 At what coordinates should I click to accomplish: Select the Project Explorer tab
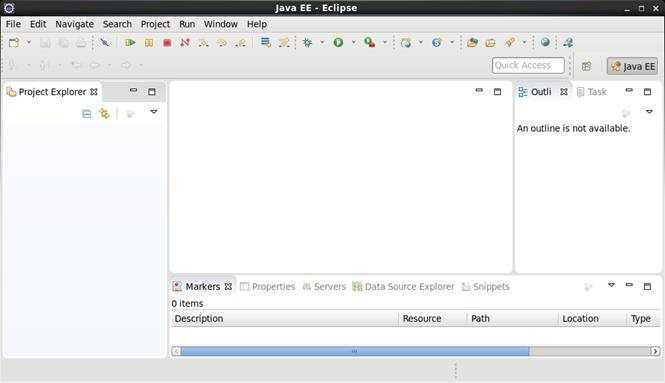(x=52, y=92)
